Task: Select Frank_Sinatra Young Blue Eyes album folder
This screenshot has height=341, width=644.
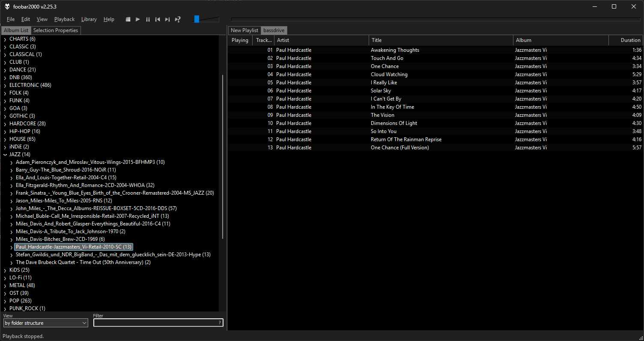Action: click(115, 193)
